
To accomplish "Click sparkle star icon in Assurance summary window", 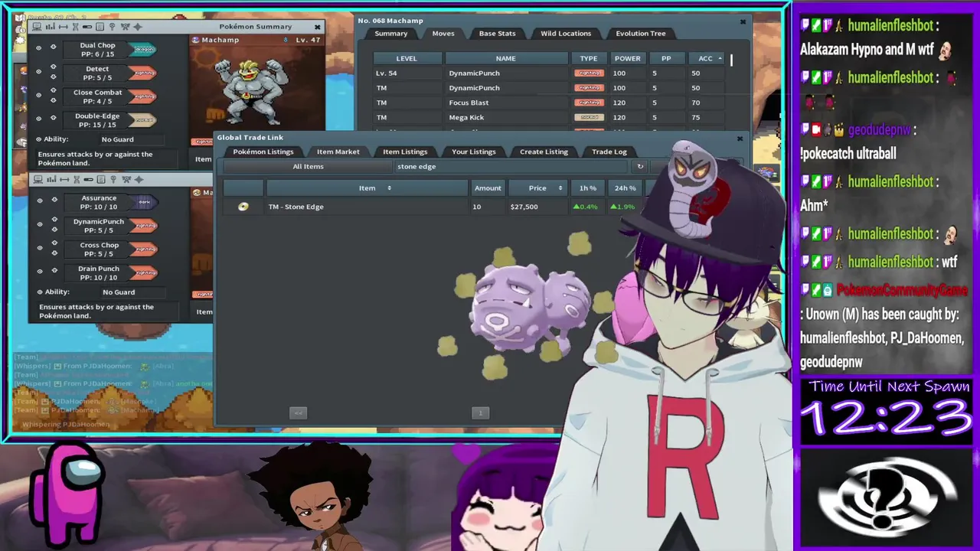I will (139, 179).
